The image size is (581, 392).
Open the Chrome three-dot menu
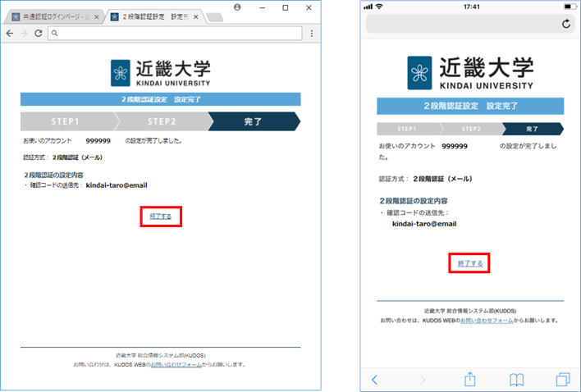[x=311, y=34]
